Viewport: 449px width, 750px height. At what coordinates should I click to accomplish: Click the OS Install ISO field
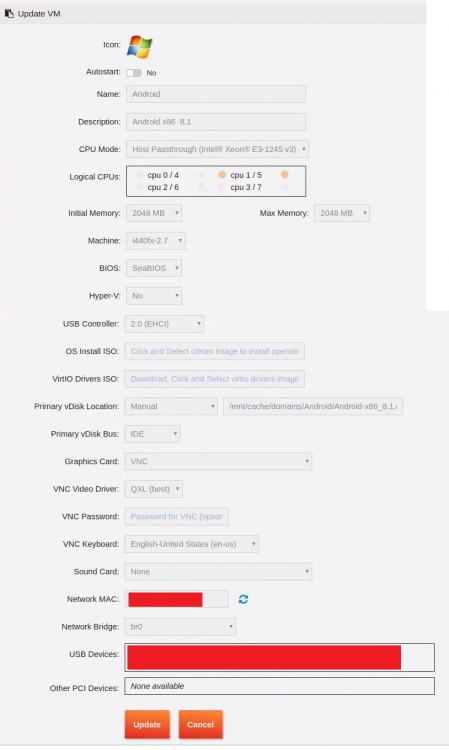click(x=214, y=351)
